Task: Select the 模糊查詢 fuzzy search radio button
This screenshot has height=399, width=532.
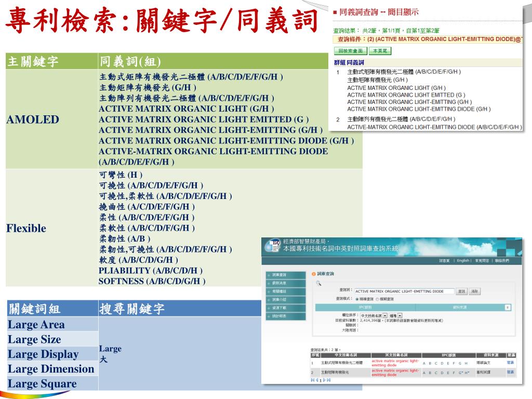Action: click(377, 299)
